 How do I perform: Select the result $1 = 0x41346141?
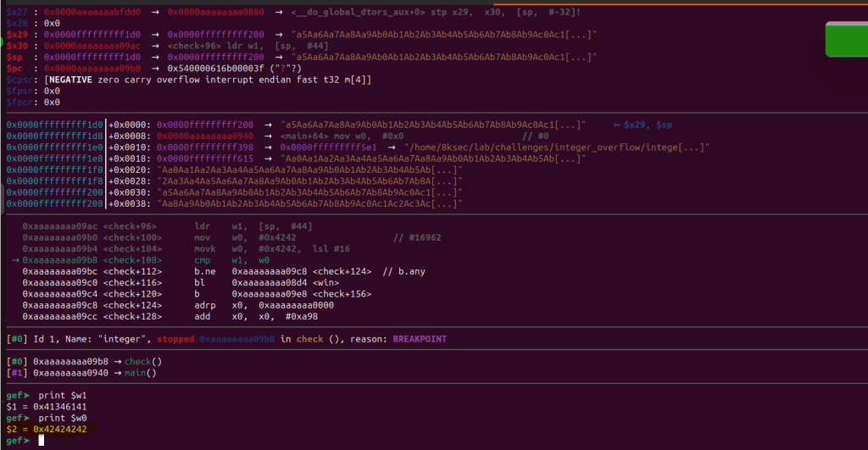point(47,407)
